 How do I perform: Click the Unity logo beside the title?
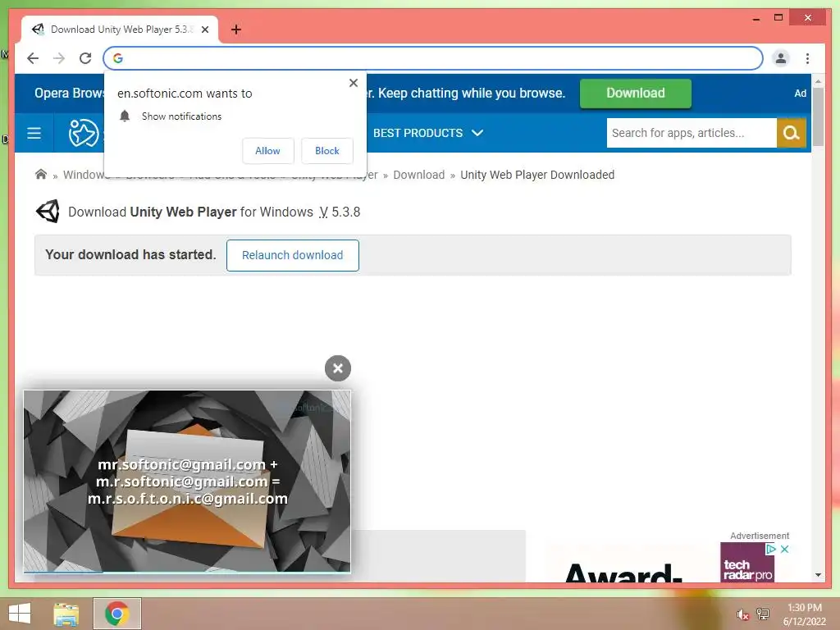tap(48, 212)
